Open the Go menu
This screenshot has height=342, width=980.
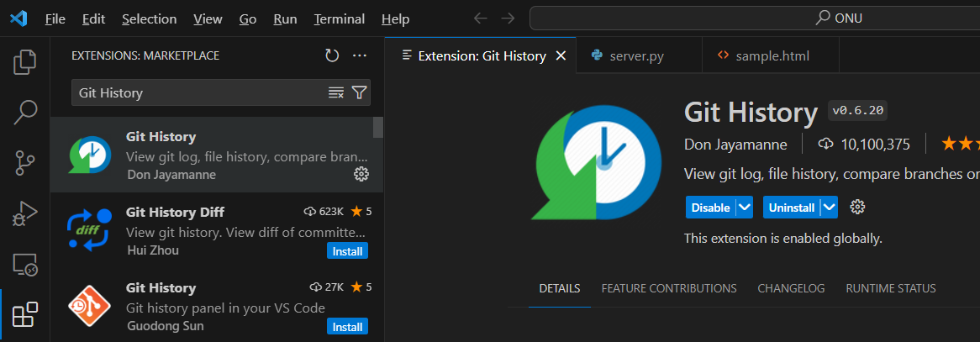(248, 18)
